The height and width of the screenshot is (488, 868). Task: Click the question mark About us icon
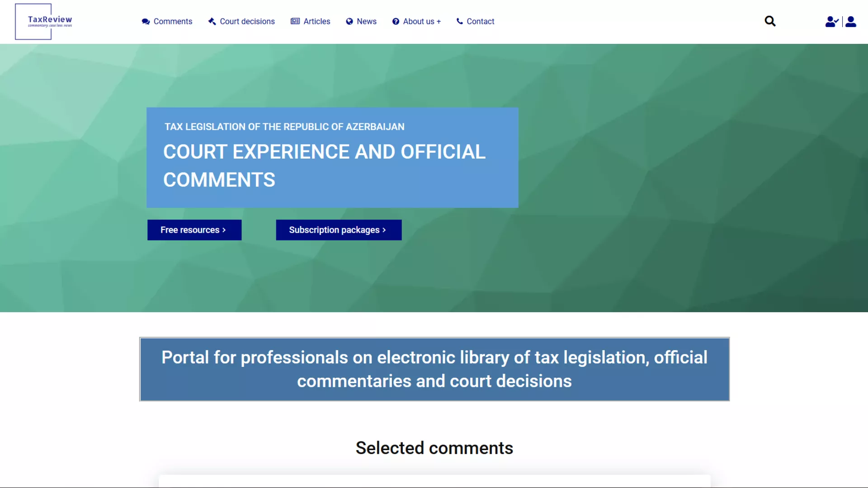tap(396, 22)
